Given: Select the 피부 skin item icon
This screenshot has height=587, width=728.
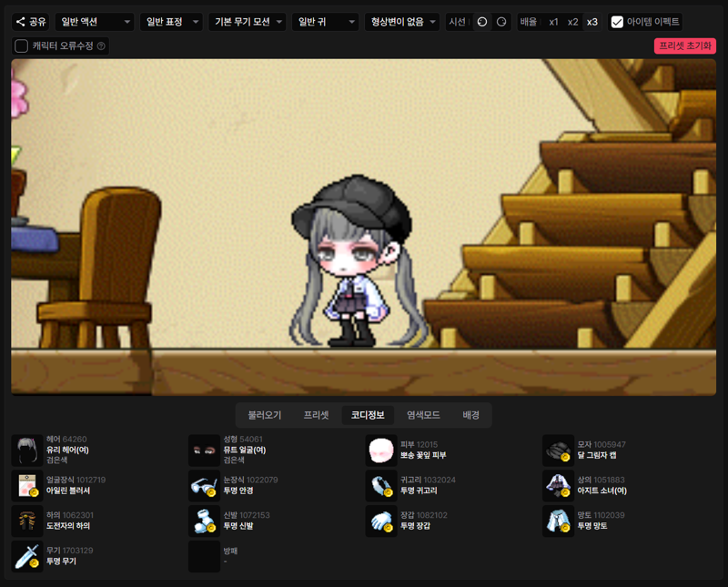Looking at the screenshot, I should (381, 450).
